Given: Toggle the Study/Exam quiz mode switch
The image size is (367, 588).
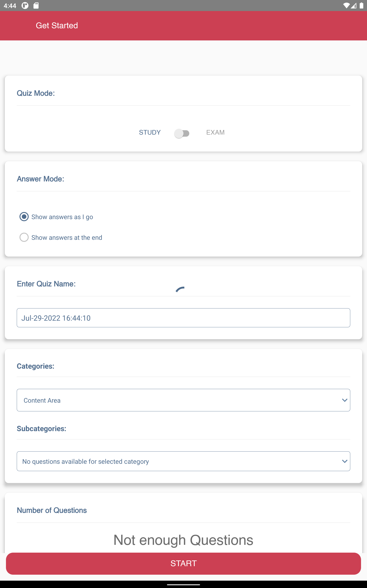Looking at the screenshot, I should [x=182, y=133].
